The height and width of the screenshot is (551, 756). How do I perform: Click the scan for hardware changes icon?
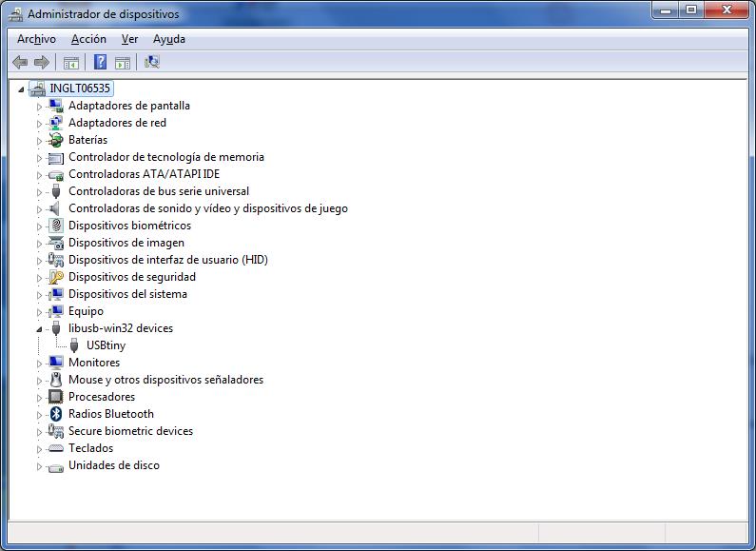pos(152,62)
